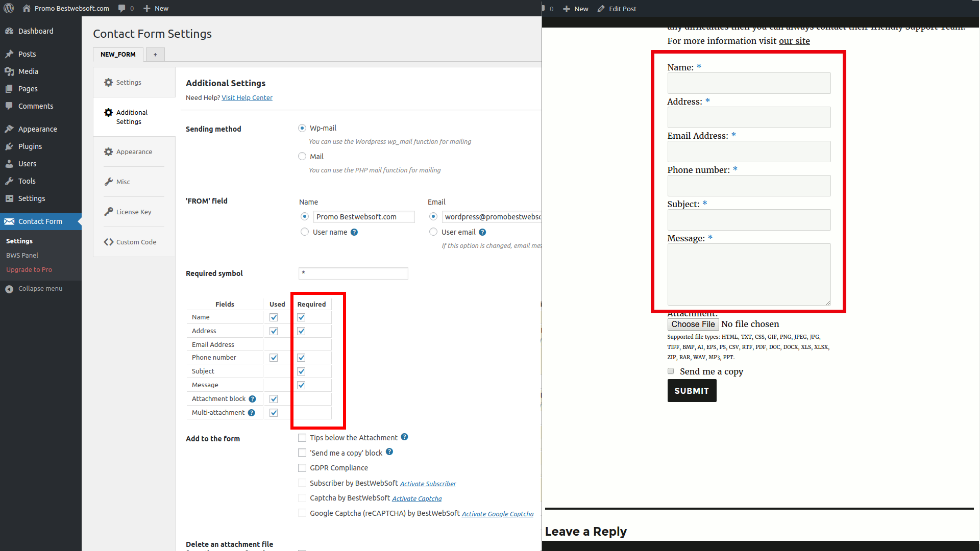Click the comments bubble icon in admin bar
This screenshot has height=551, width=980.
(x=121, y=8)
